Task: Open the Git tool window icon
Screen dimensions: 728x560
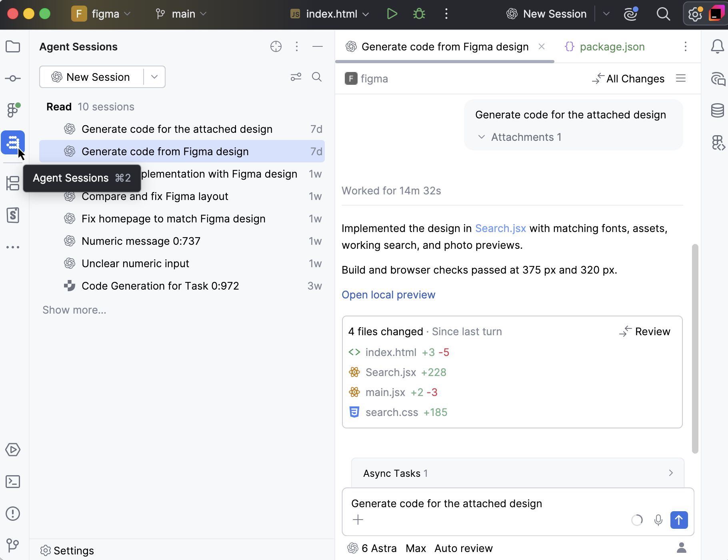Action: pyautogui.click(x=13, y=545)
